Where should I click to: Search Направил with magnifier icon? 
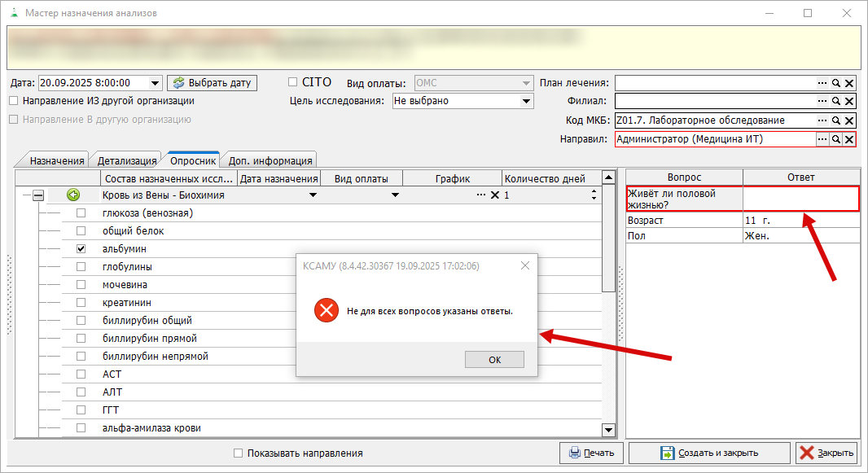point(836,139)
